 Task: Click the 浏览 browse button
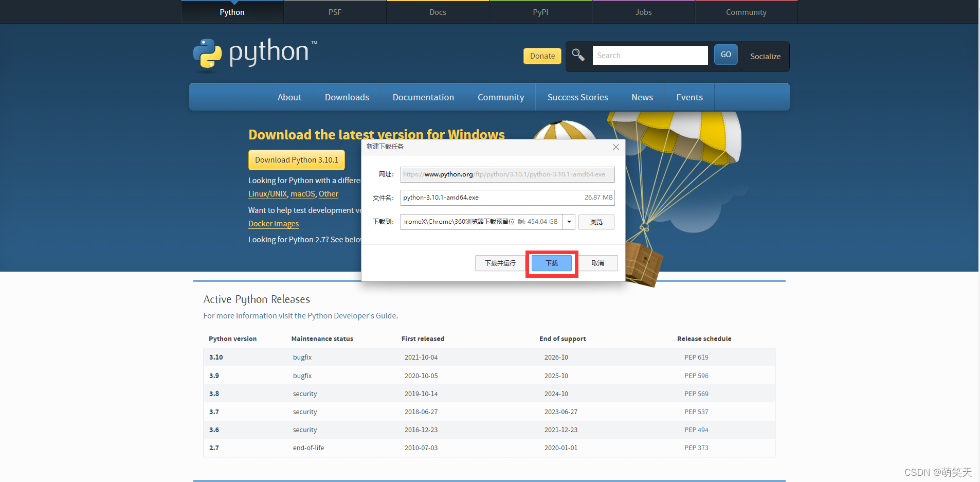click(596, 222)
